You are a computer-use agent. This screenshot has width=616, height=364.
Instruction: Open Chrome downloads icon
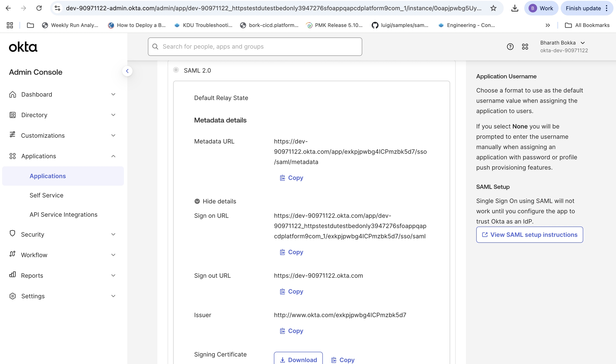click(x=514, y=8)
